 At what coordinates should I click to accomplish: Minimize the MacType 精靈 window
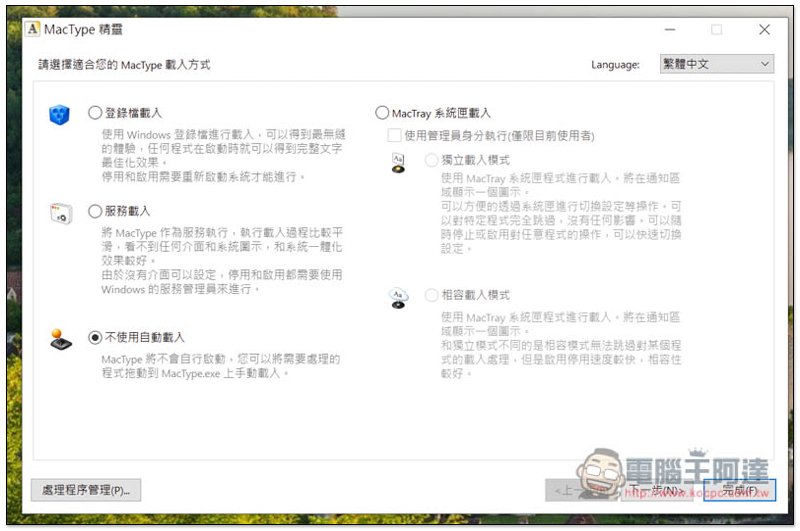(x=670, y=30)
